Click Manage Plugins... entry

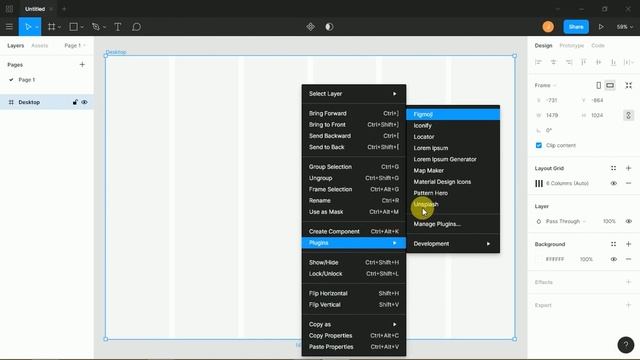(x=453, y=224)
